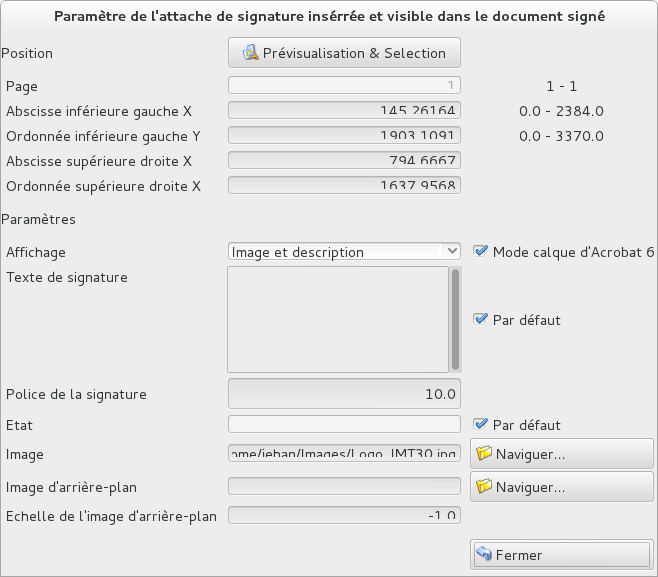The width and height of the screenshot is (658, 577).
Task: Click the magnifier icon on Prévisualisation button
Action: 250,53
